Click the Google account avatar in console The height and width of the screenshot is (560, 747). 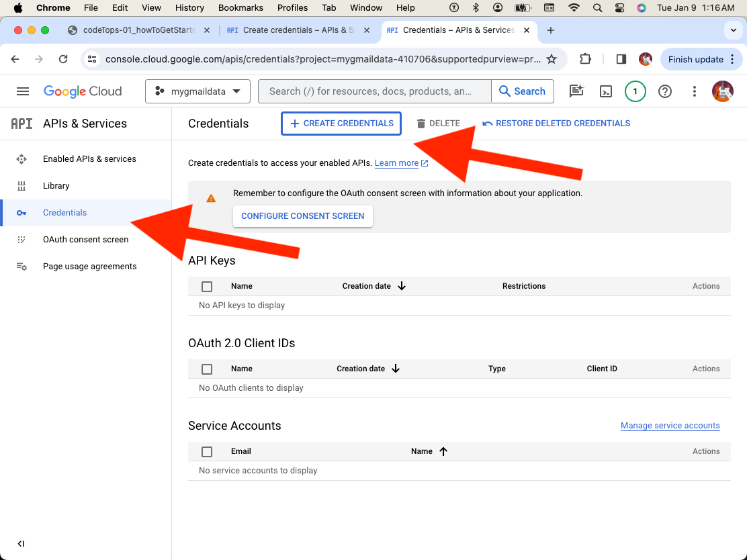click(723, 91)
